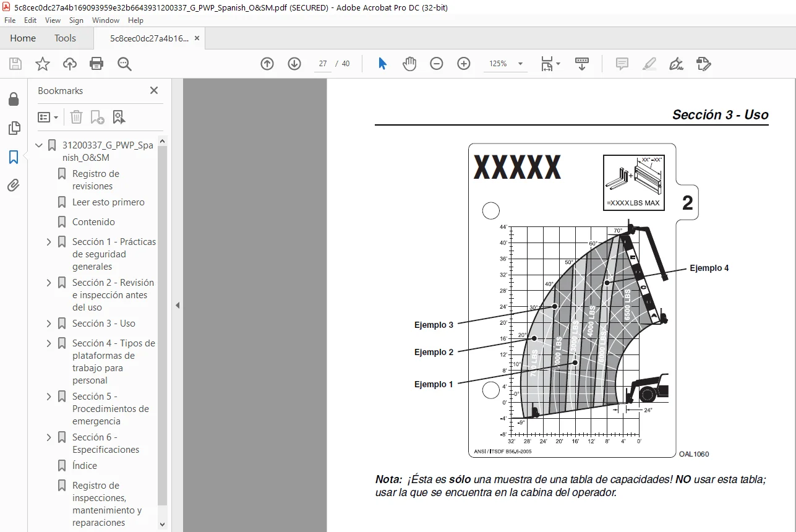Click the find text magnifier icon

pos(125,64)
